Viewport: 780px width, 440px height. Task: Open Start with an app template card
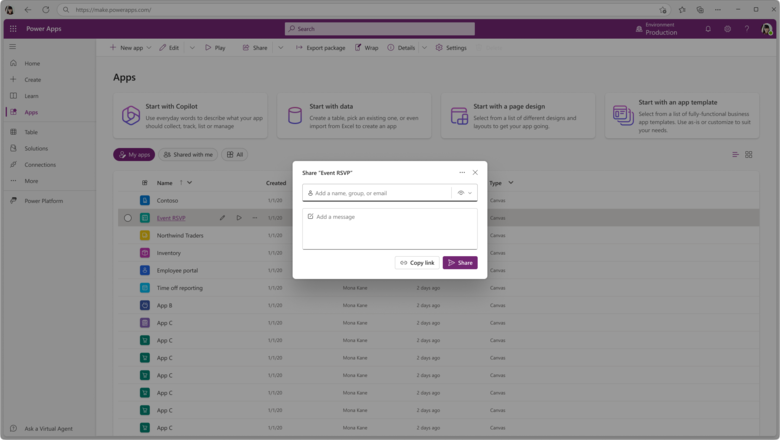pos(682,115)
